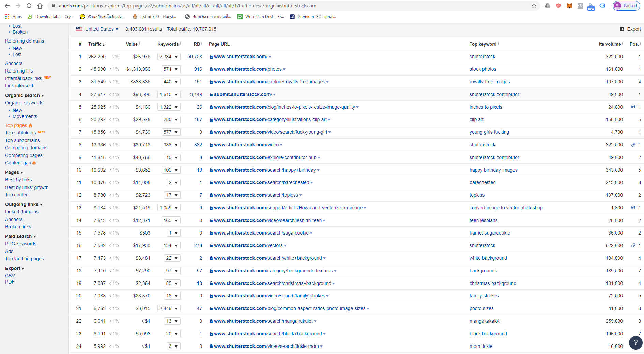
Task: Sort by the Keywords column header
Action: (168, 44)
